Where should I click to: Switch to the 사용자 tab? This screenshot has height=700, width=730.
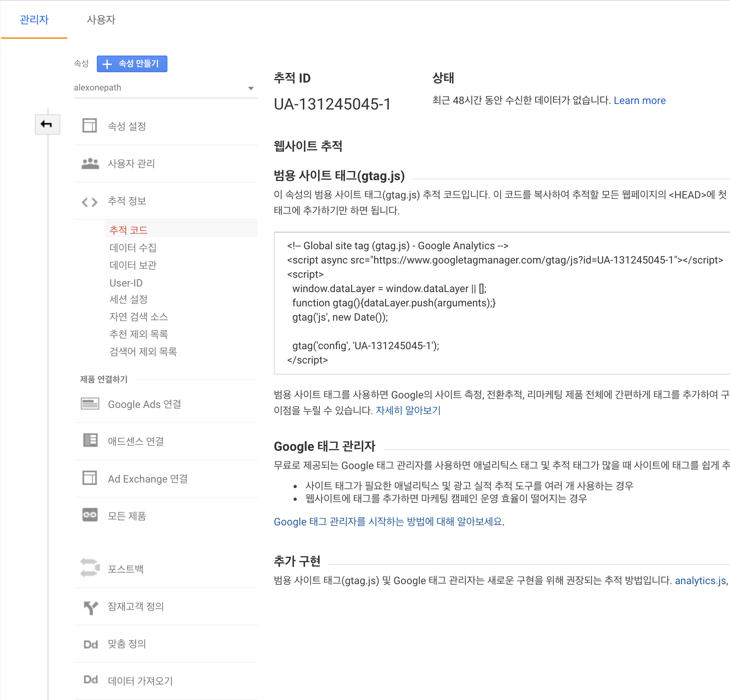coord(101,20)
